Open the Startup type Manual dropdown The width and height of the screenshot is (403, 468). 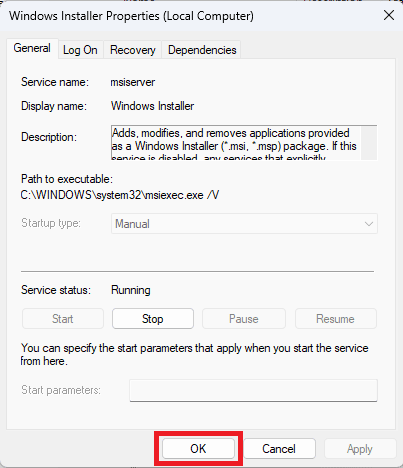point(244,224)
